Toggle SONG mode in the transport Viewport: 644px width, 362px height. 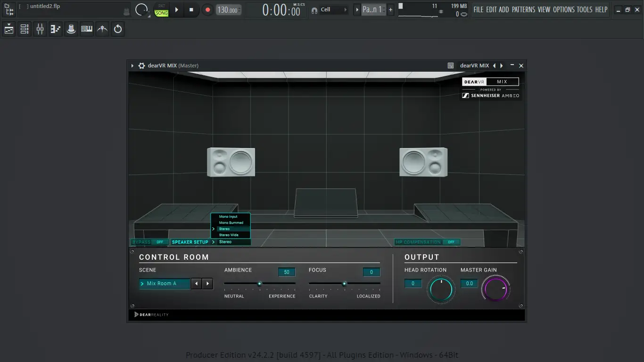(161, 13)
